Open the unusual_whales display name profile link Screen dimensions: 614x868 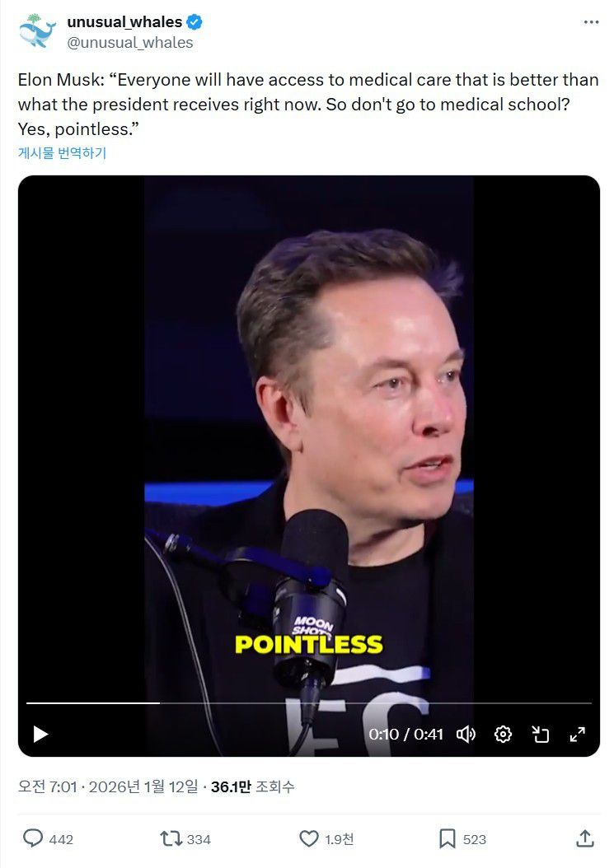tap(124, 22)
